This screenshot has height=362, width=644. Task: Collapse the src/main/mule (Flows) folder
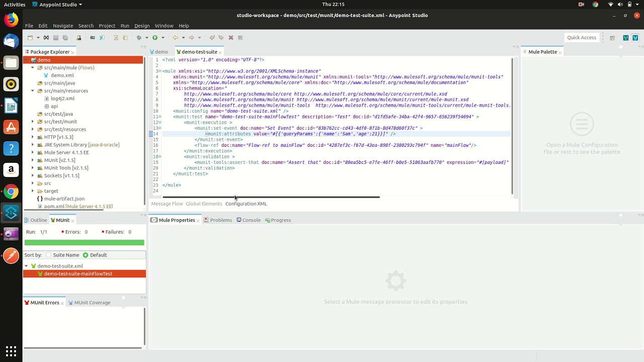point(33,67)
